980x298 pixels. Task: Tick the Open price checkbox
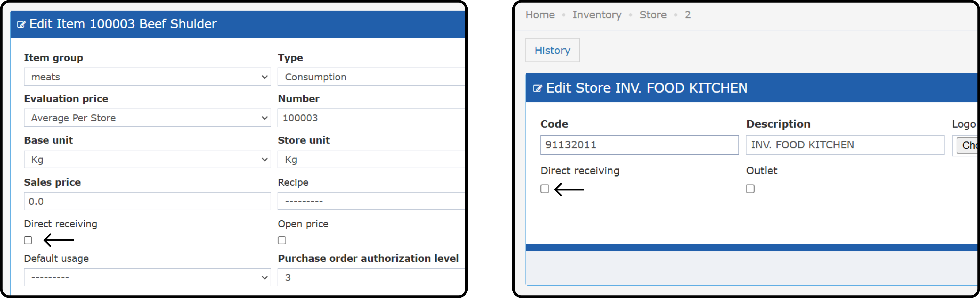[x=282, y=240]
